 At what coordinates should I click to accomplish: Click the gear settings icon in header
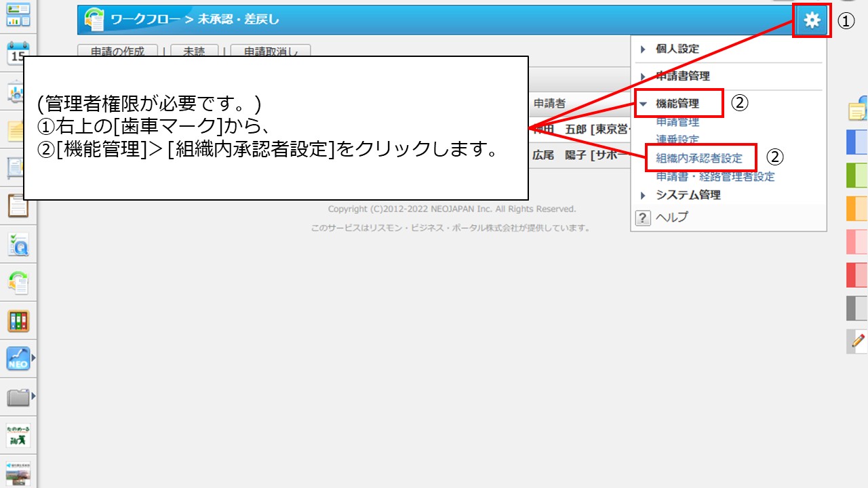[812, 21]
